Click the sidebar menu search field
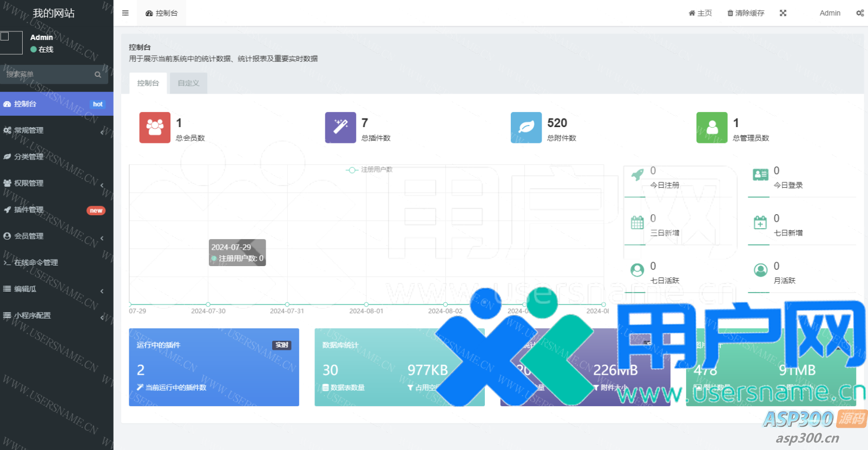 tap(48, 75)
